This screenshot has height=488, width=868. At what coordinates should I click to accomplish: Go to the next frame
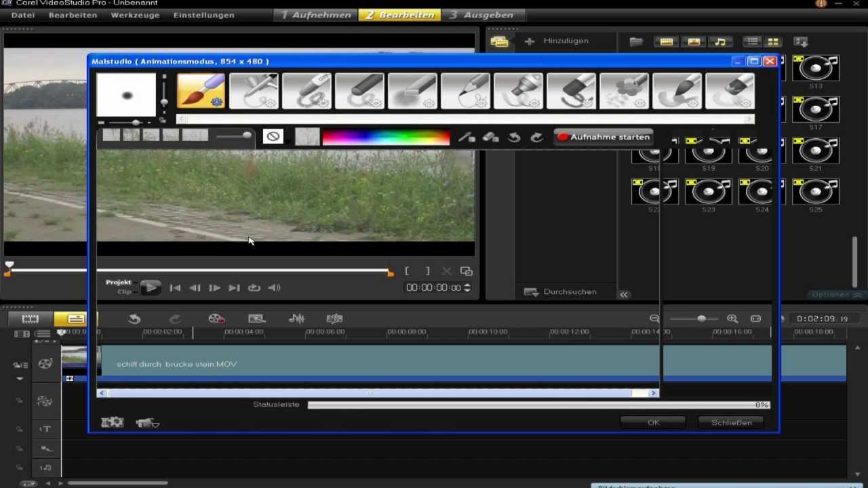[214, 288]
